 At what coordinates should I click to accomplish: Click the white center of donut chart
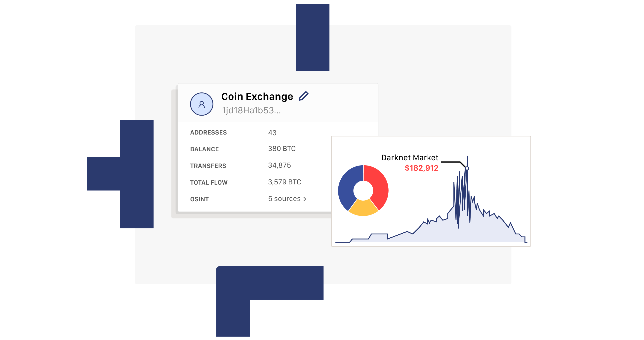[363, 190]
